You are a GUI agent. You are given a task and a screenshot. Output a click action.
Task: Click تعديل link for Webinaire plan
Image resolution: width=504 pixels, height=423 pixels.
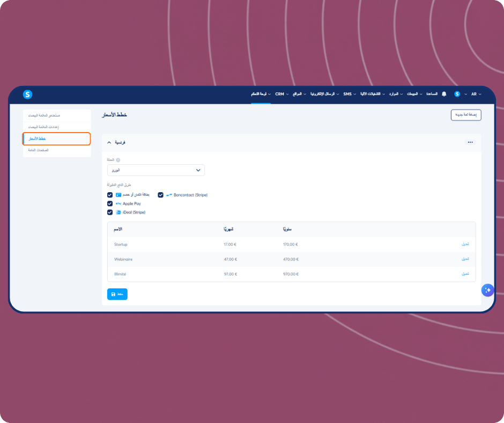[465, 259]
